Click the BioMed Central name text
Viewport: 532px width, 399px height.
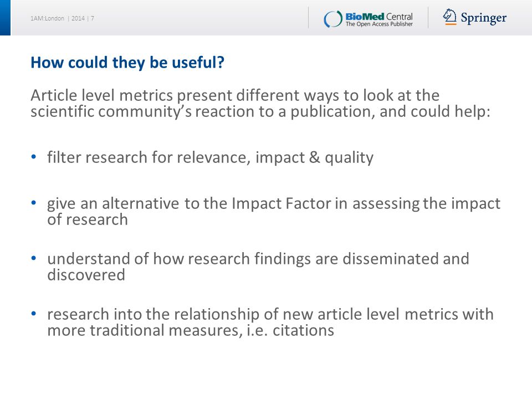pos(378,16)
